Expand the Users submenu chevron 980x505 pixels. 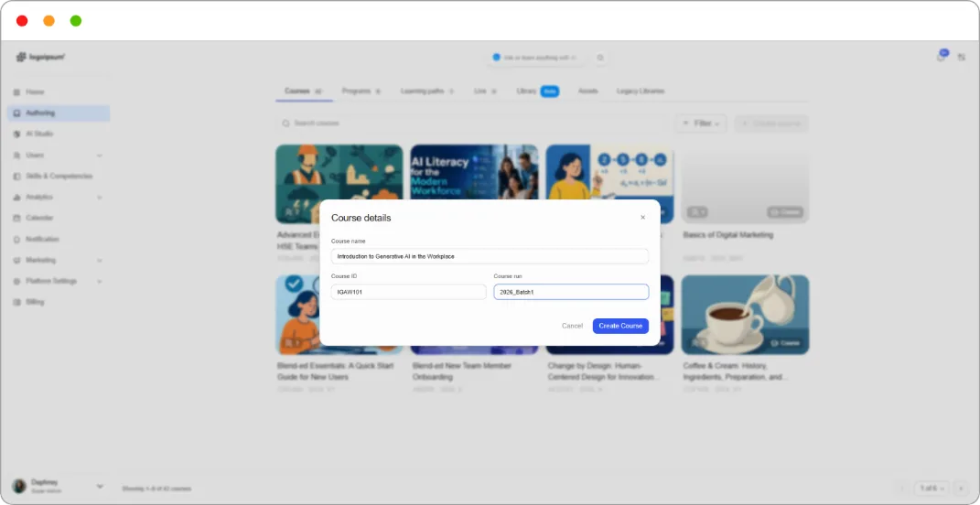(x=100, y=155)
